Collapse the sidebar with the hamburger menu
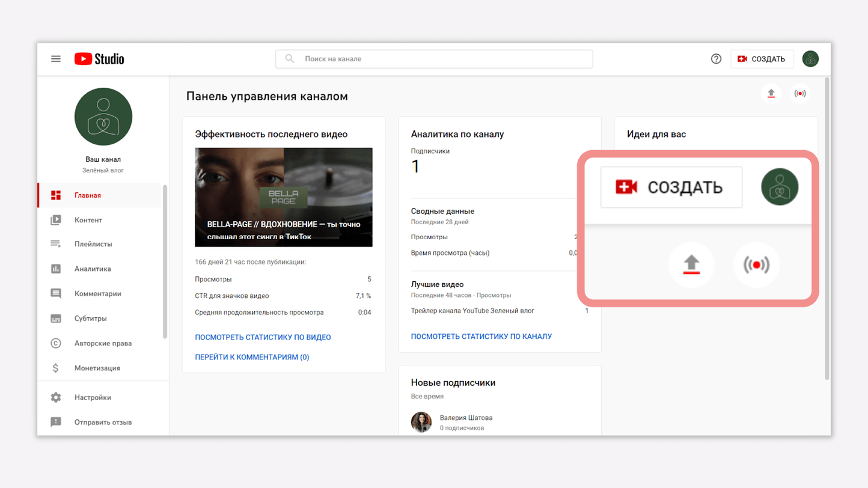 tap(56, 58)
